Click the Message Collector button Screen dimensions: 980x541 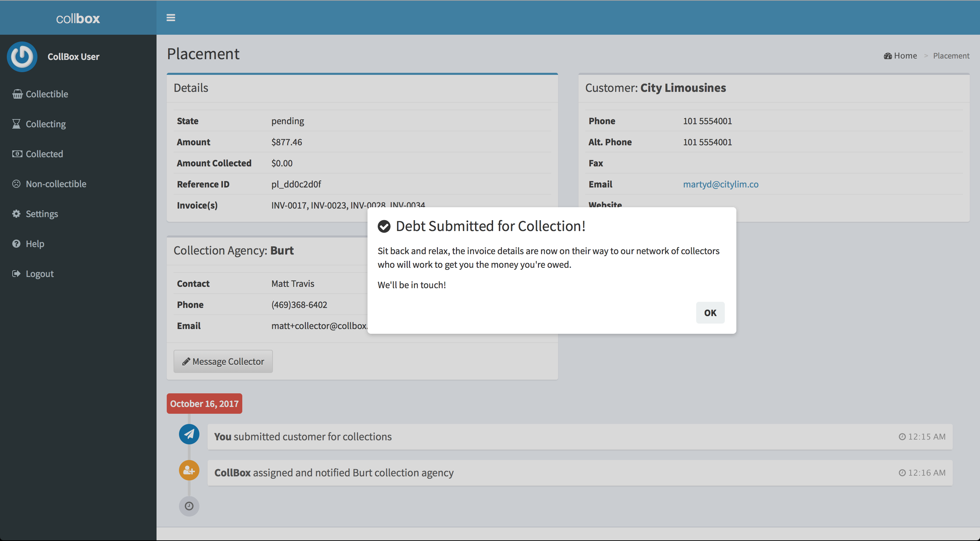223,361
